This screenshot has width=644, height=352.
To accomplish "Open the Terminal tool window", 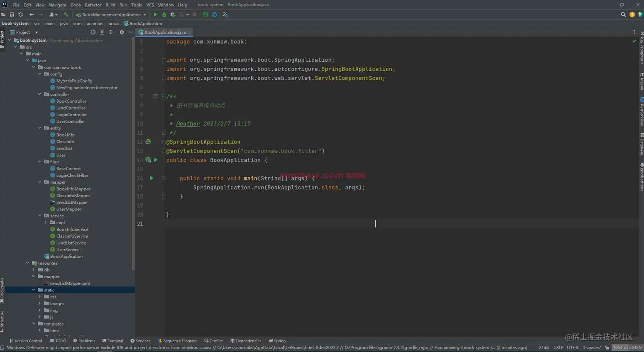I will 113,340.
